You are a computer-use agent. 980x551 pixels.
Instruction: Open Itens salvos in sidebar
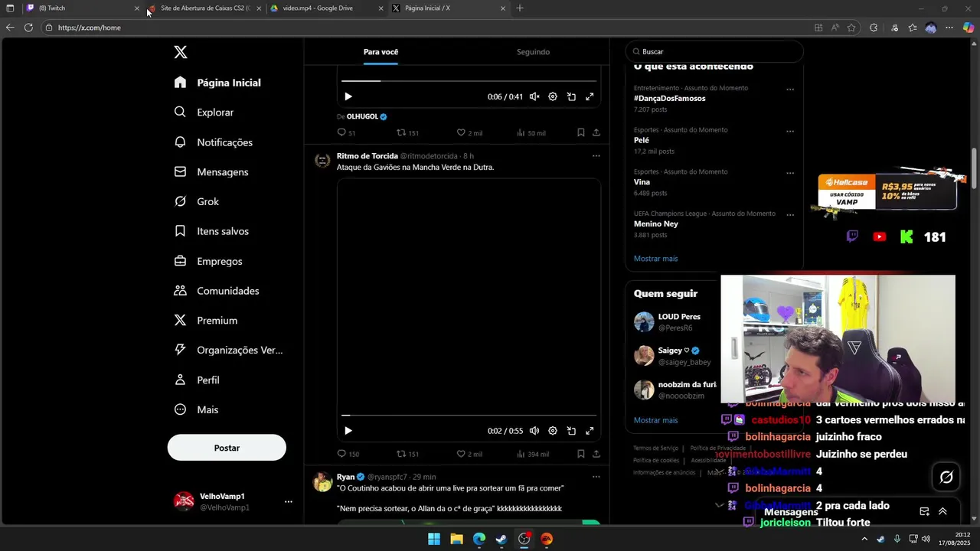[211, 231]
